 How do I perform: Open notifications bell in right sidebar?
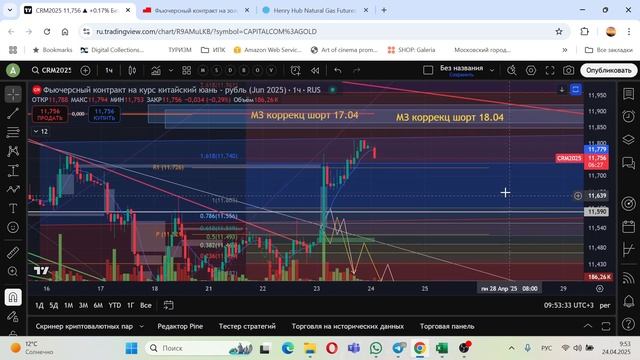point(629,301)
